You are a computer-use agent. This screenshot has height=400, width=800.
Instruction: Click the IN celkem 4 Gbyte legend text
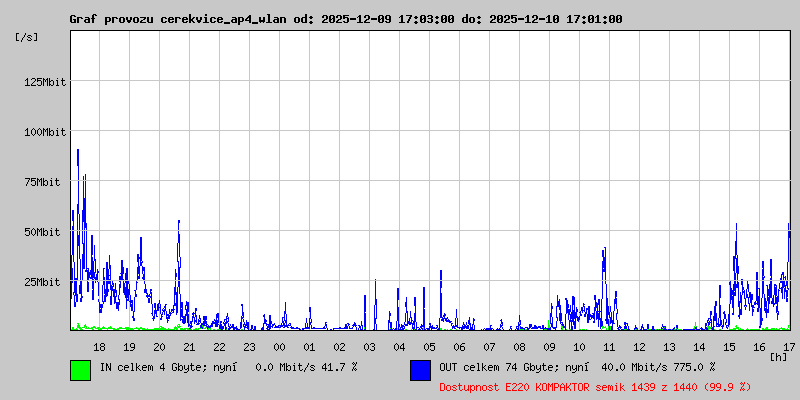click(x=229, y=367)
